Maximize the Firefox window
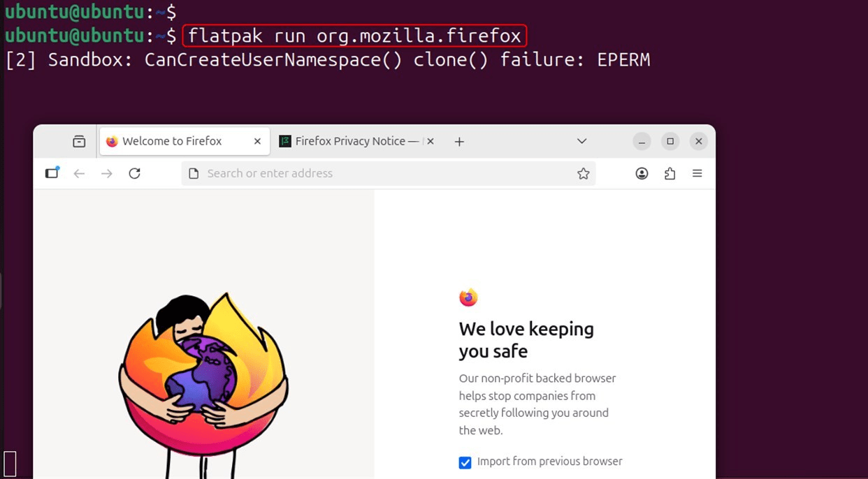The height and width of the screenshot is (479, 868). pyautogui.click(x=670, y=141)
